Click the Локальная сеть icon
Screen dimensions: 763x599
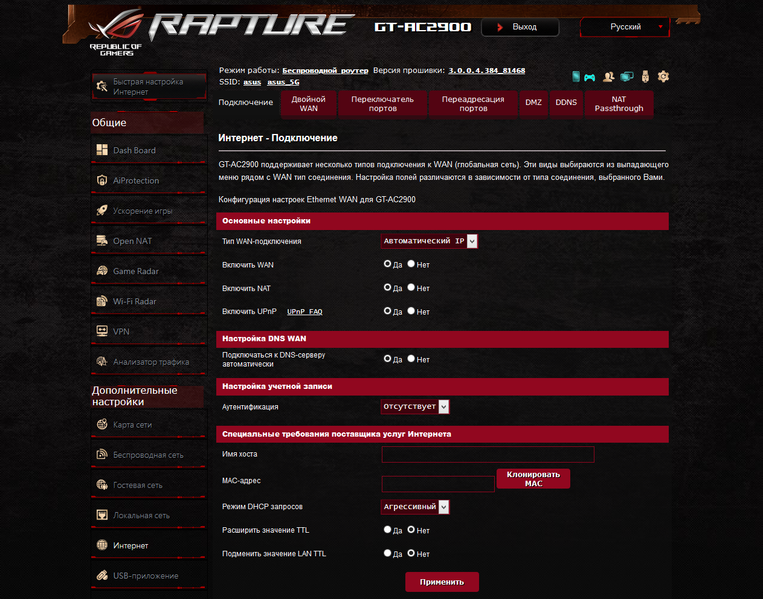[102, 515]
